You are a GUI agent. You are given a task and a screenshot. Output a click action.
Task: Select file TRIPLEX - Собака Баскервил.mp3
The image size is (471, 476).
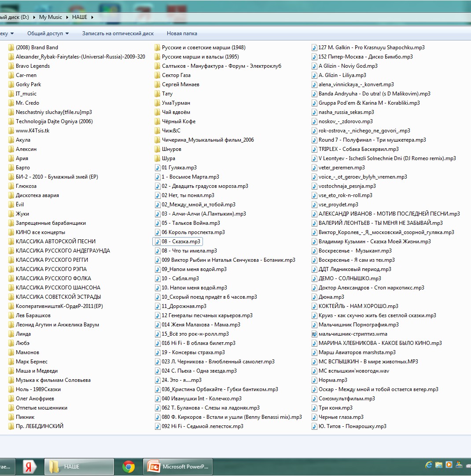pyautogui.click(x=355, y=149)
